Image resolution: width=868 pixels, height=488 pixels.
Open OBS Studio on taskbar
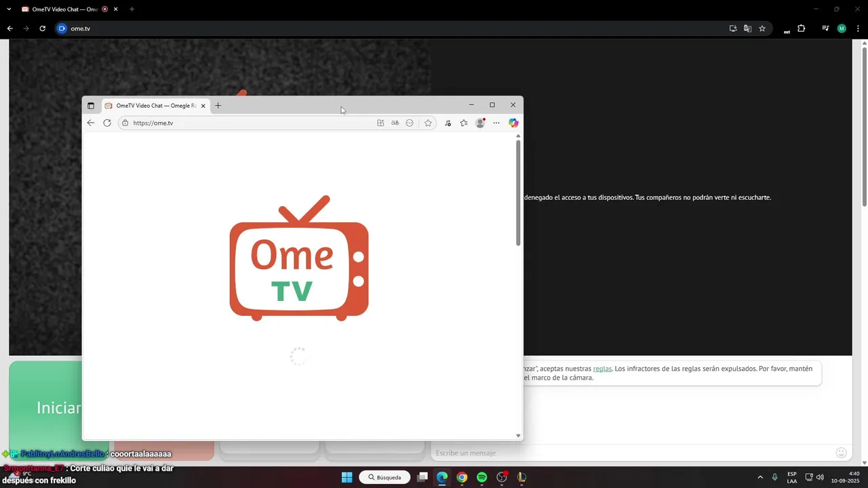[502, 477]
